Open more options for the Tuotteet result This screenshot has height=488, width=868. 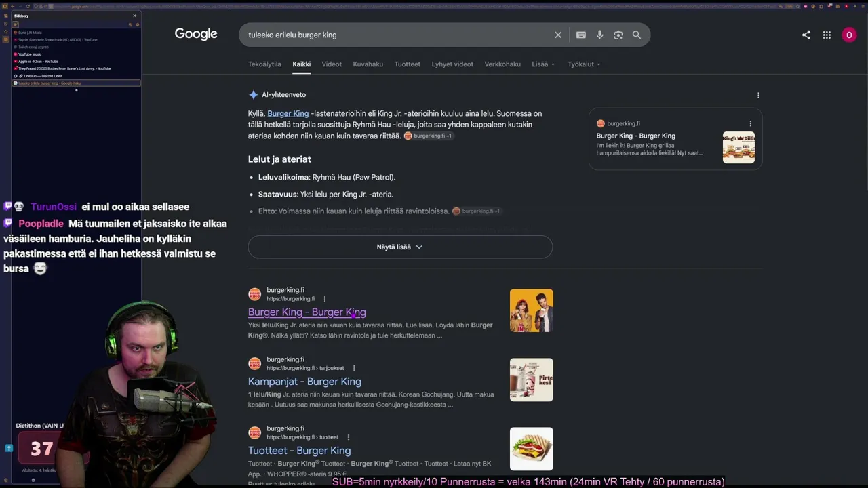[349, 437]
